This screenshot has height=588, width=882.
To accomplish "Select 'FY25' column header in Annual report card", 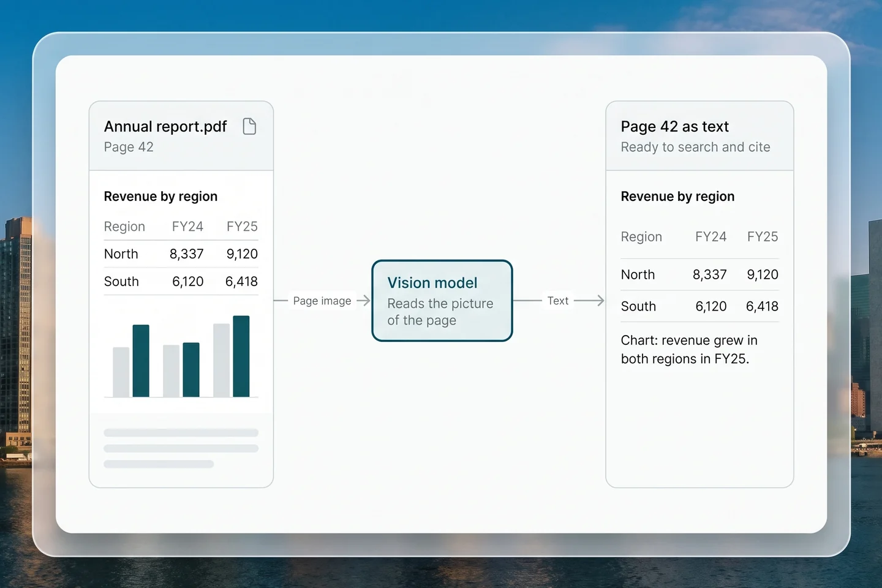I will 242,227.
